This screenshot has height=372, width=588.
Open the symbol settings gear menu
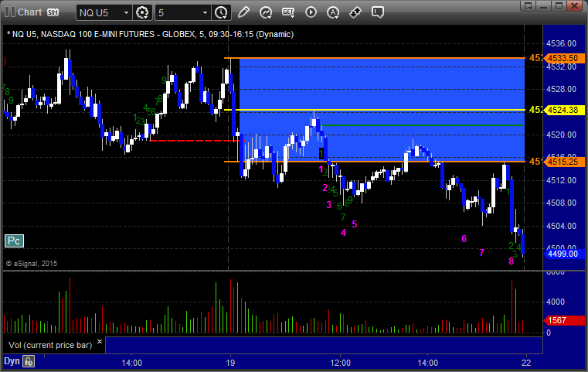[142, 13]
